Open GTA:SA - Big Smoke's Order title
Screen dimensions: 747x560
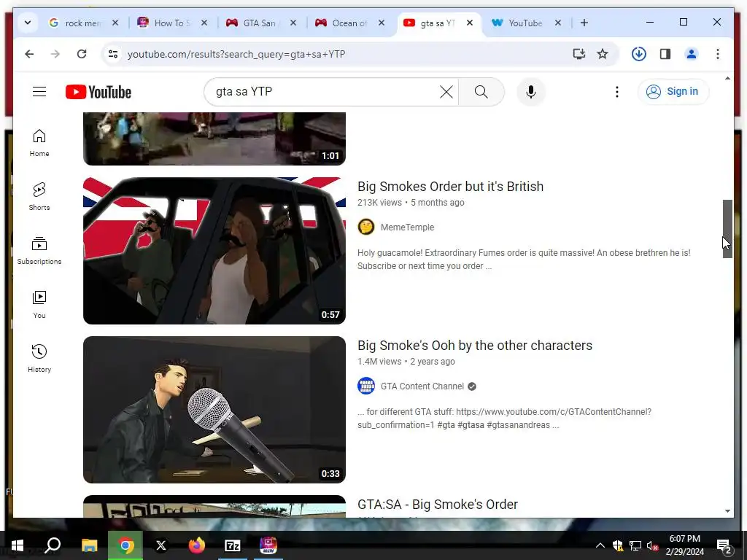click(x=438, y=505)
